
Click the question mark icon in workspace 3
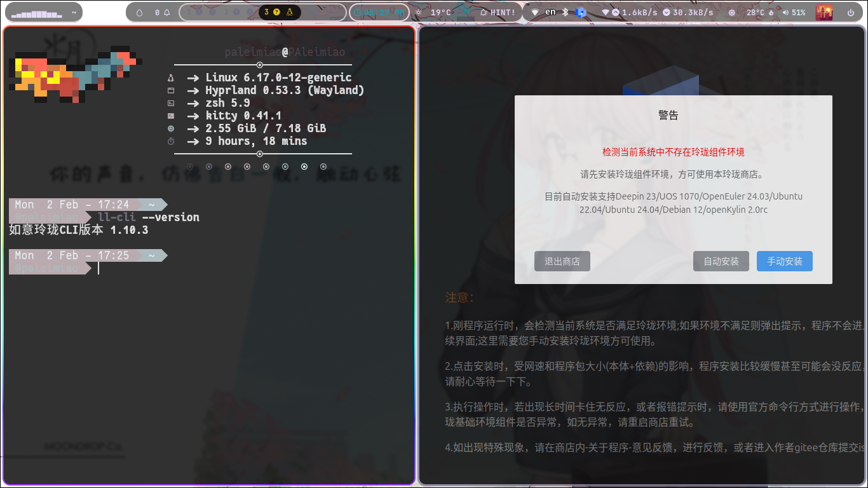pyautogui.click(x=276, y=12)
